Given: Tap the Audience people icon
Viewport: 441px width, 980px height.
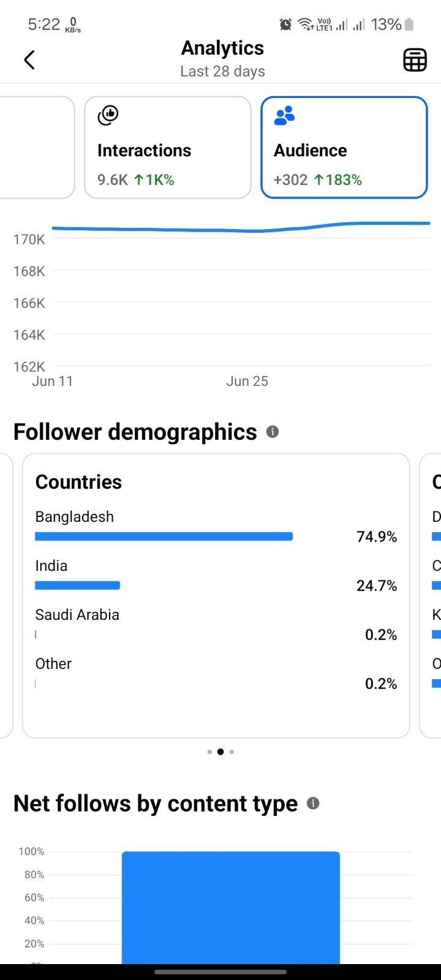Looking at the screenshot, I should (x=284, y=115).
